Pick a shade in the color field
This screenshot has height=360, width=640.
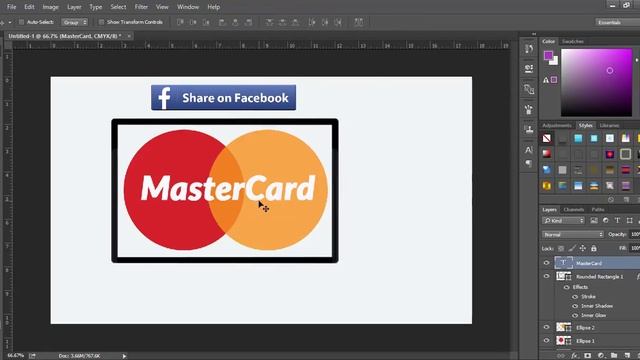click(596, 82)
